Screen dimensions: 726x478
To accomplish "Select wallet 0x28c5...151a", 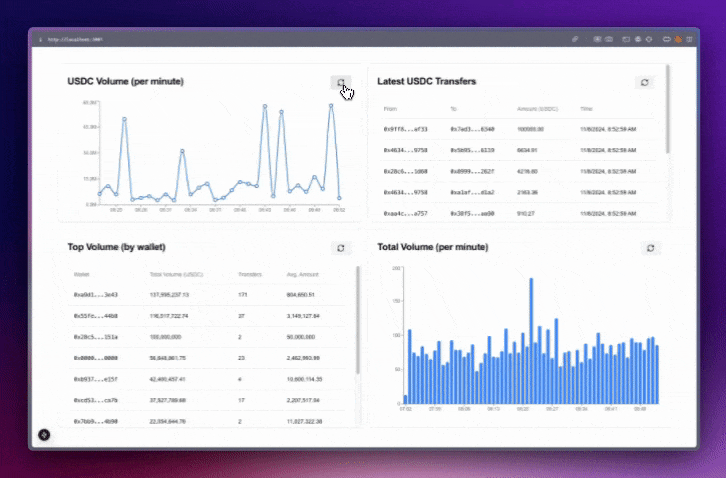I will point(96,337).
